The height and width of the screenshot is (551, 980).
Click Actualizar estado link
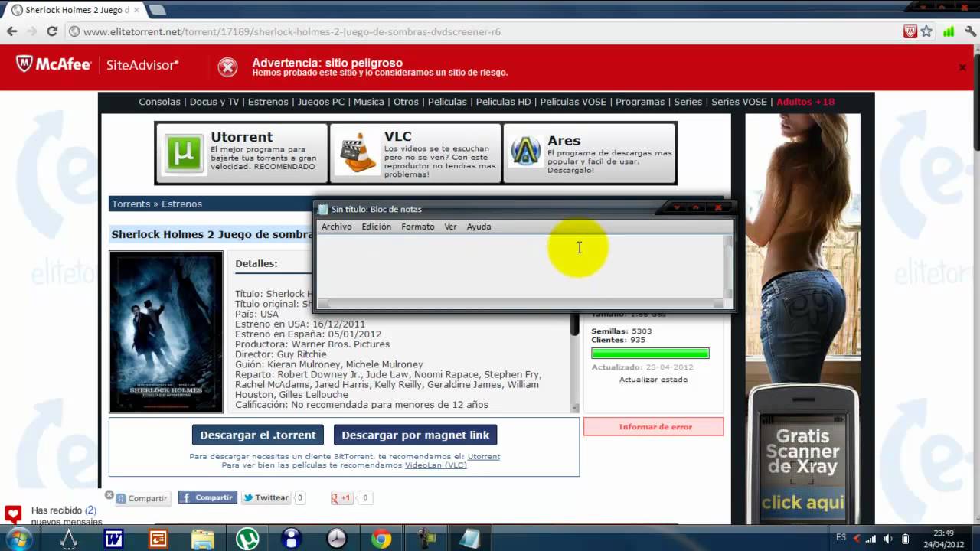click(x=653, y=380)
